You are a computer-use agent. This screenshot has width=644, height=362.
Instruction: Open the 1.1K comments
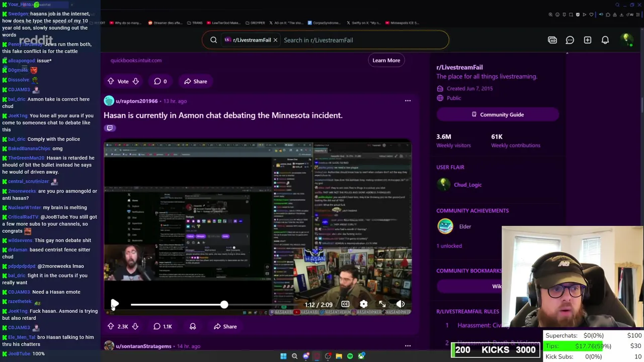coord(163,326)
